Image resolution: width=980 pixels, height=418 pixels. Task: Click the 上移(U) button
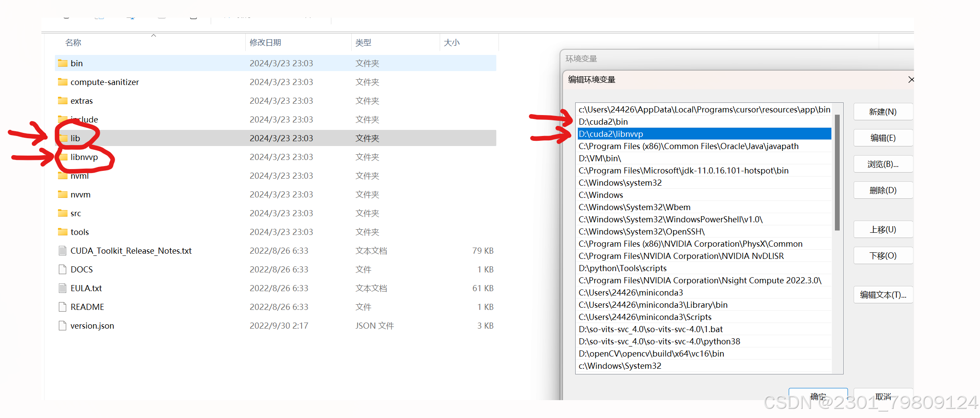click(883, 230)
